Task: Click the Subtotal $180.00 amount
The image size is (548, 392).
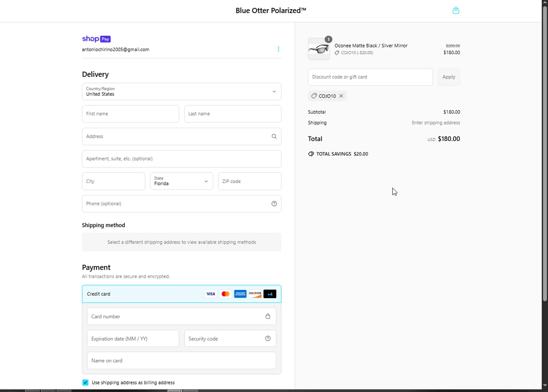Action: 452,112
